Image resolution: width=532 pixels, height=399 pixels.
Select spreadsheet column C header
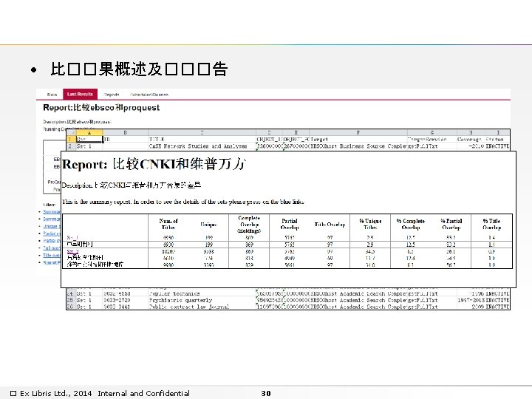coord(202,133)
